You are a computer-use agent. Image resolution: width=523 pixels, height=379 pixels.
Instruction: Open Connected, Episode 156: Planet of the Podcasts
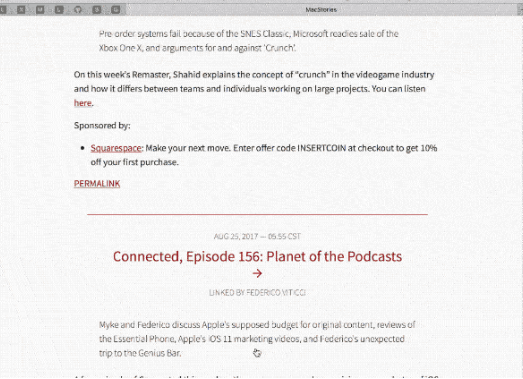point(257,257)
